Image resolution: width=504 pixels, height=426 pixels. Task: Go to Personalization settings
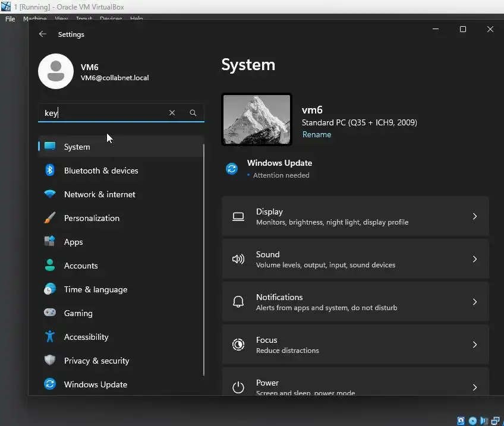[x=121, y=218]
